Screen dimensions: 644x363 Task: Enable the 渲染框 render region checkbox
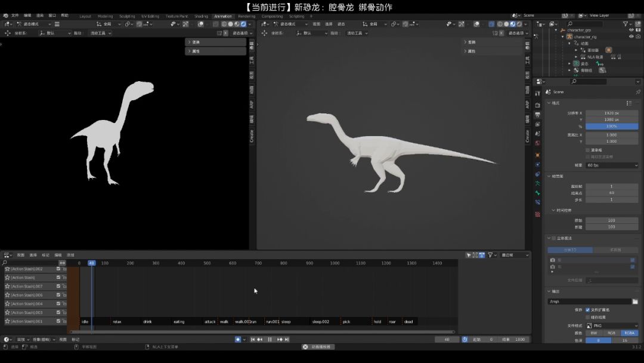point(587,150)
